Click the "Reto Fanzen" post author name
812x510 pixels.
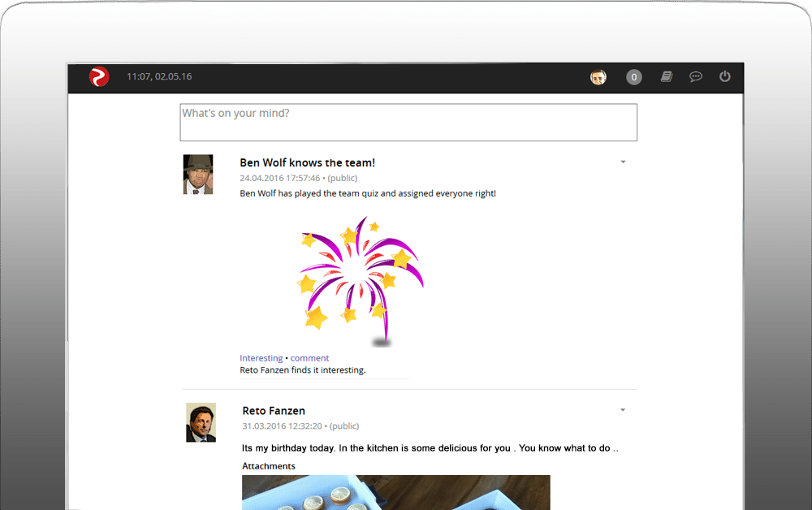coord(274,411)
